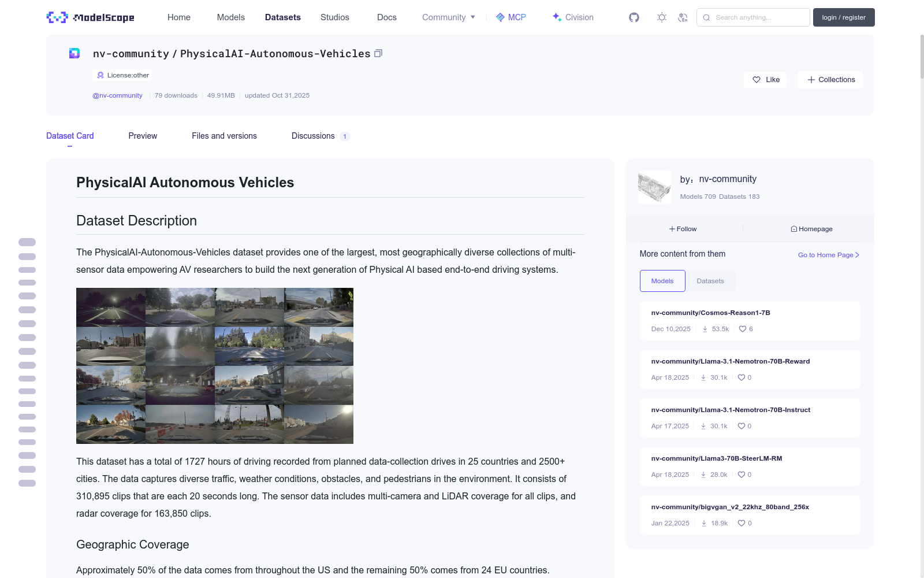The image size is (924, 578).
Task: Click the "Jan 22,2025" date text
Action: [670, 523]
